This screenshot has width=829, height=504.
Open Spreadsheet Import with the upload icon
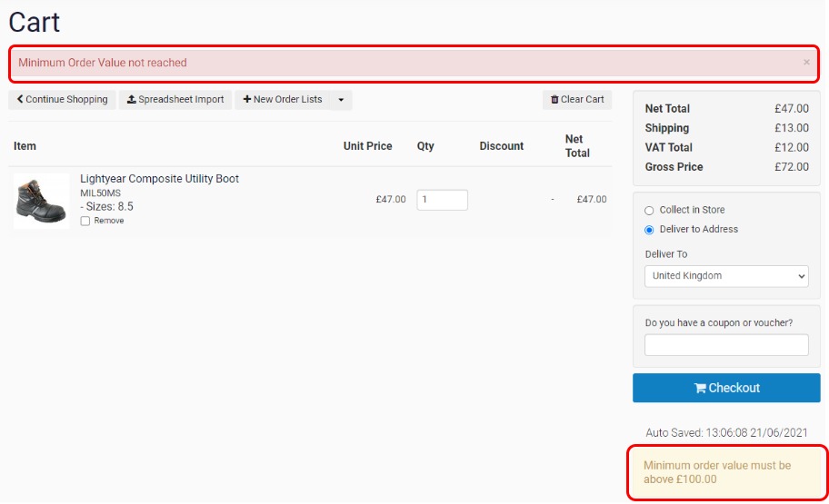[x=175, y=100]
